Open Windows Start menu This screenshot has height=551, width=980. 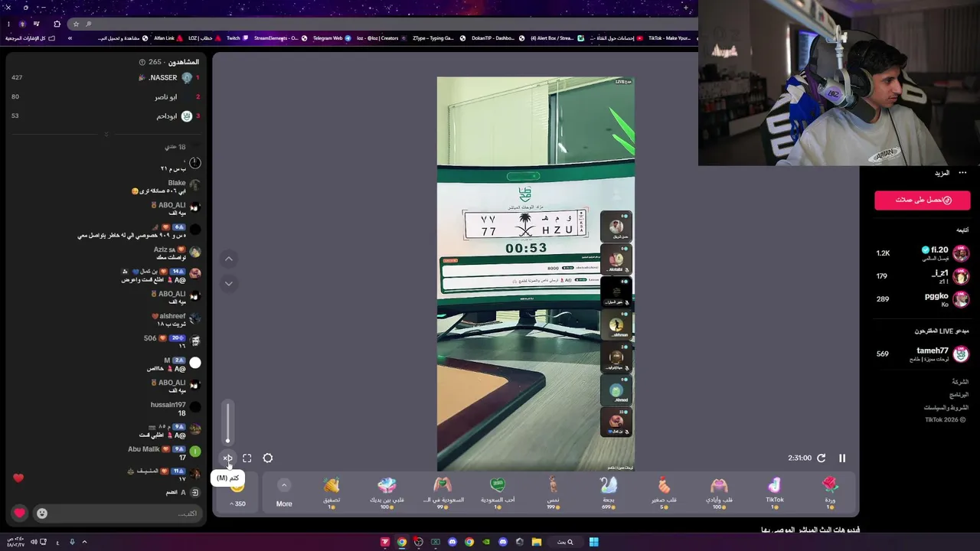593,542
